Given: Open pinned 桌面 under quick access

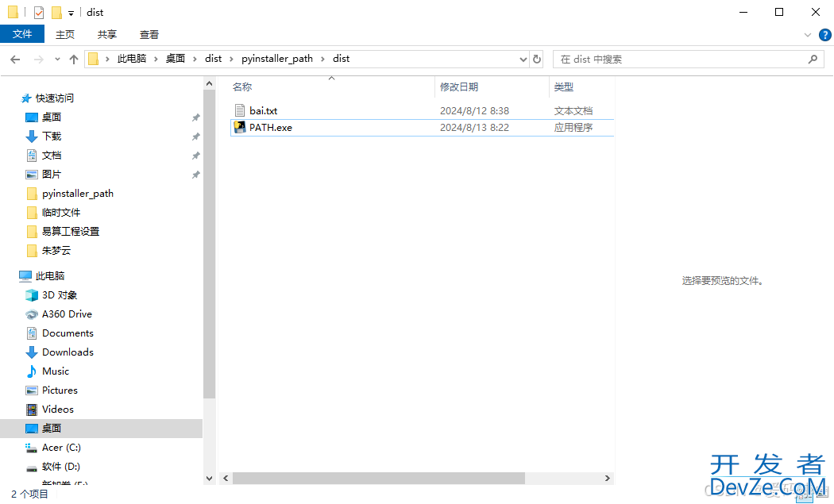Looking at the screenshot, I should [x=52, y=117].
